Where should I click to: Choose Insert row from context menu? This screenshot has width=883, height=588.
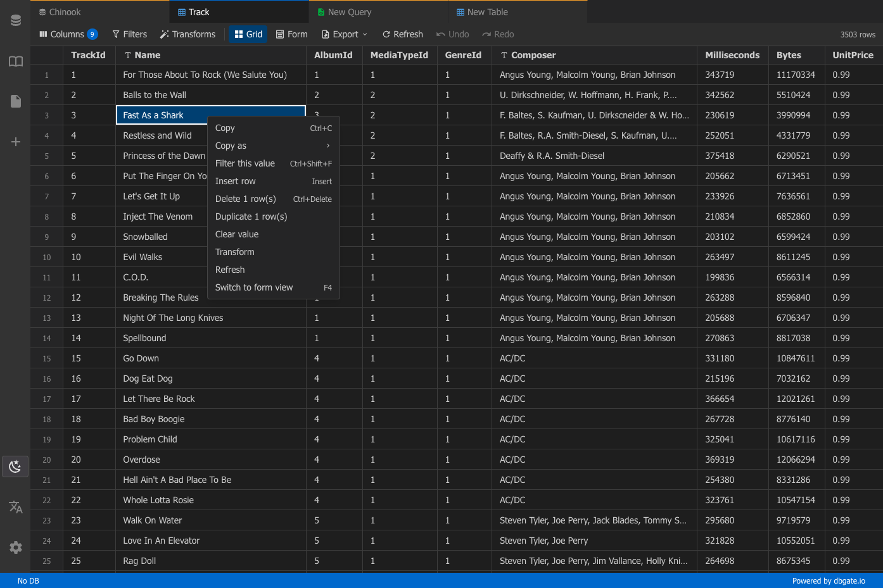(274, 181)
